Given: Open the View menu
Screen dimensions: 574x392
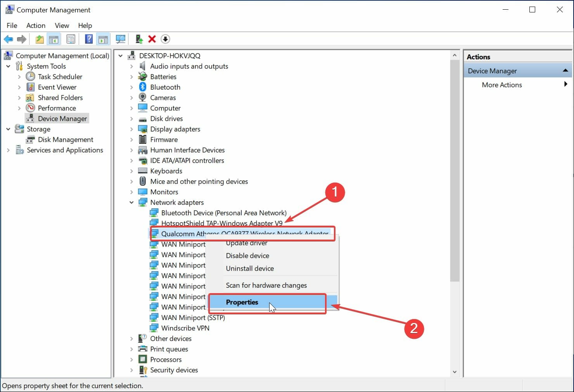Looking at the screenshot, I should coord(62,26).
